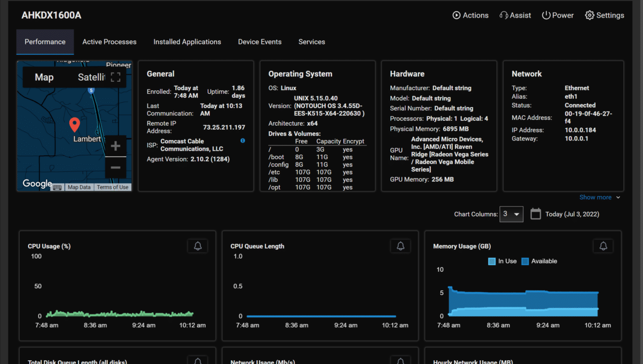
Task: Click the CPU Usage (%) chart title
Action: pyautogui.click(x=49, y=246)
